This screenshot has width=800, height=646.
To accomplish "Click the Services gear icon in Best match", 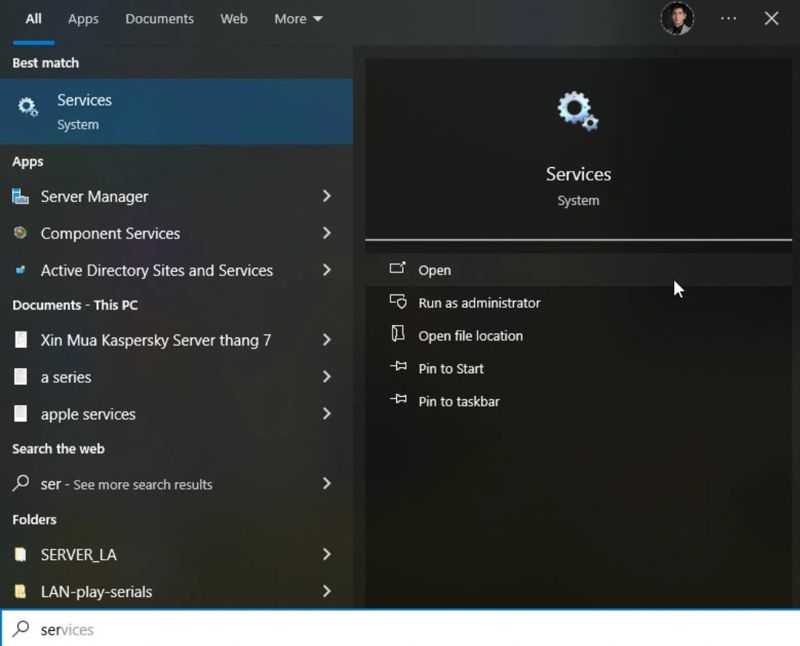I will [28, 107].
